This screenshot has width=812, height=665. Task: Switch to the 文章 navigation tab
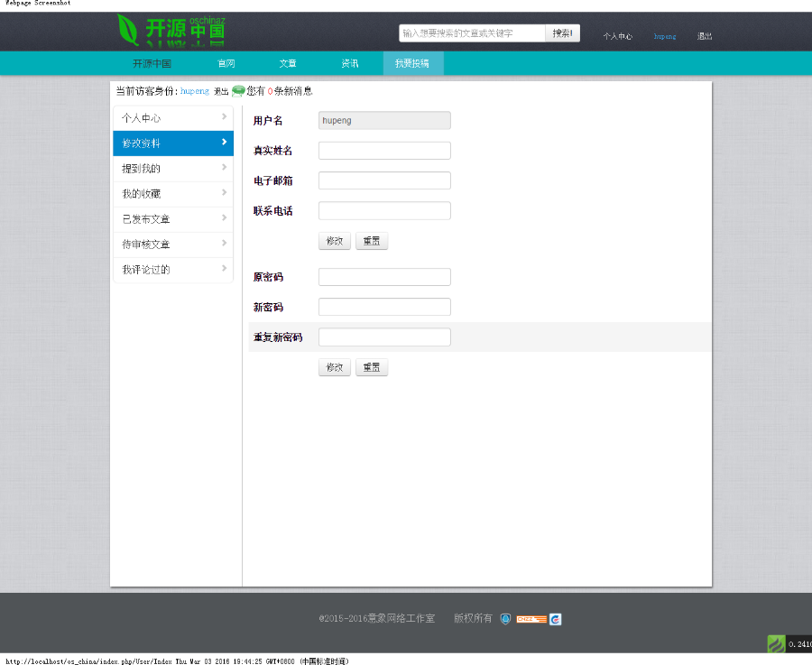[288, 63]
